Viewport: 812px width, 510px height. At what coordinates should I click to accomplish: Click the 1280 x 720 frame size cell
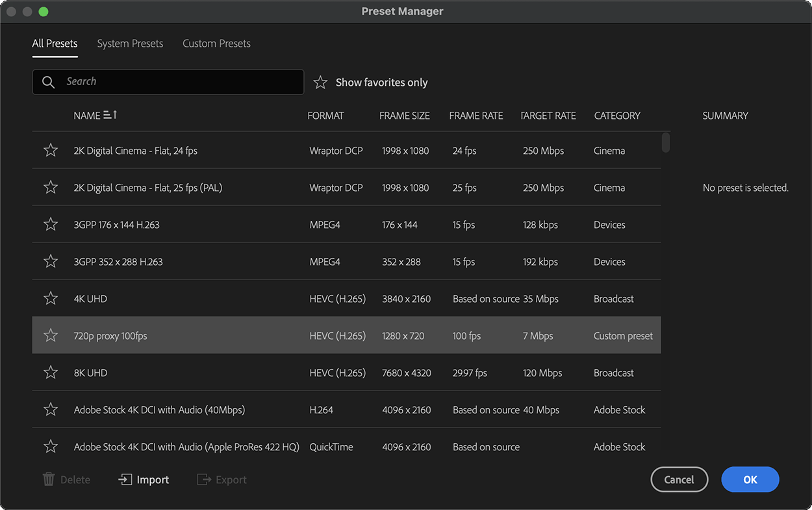[x=403, y=336]
